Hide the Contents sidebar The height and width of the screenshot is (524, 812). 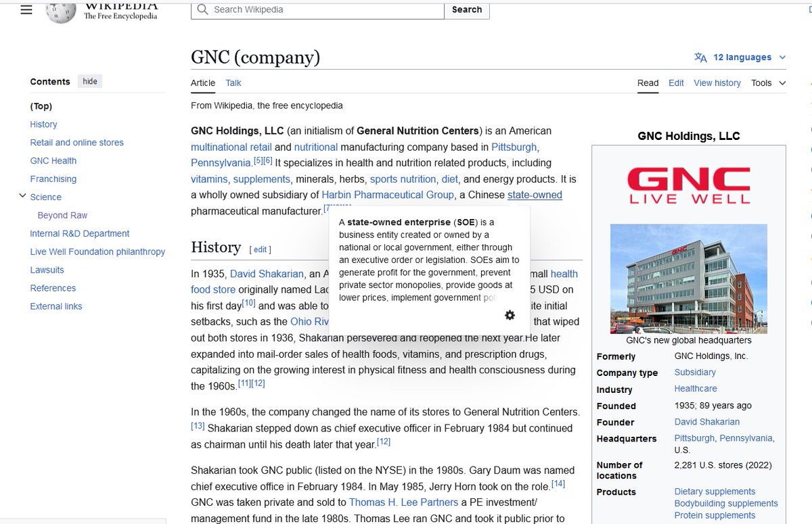click(90, 81)
